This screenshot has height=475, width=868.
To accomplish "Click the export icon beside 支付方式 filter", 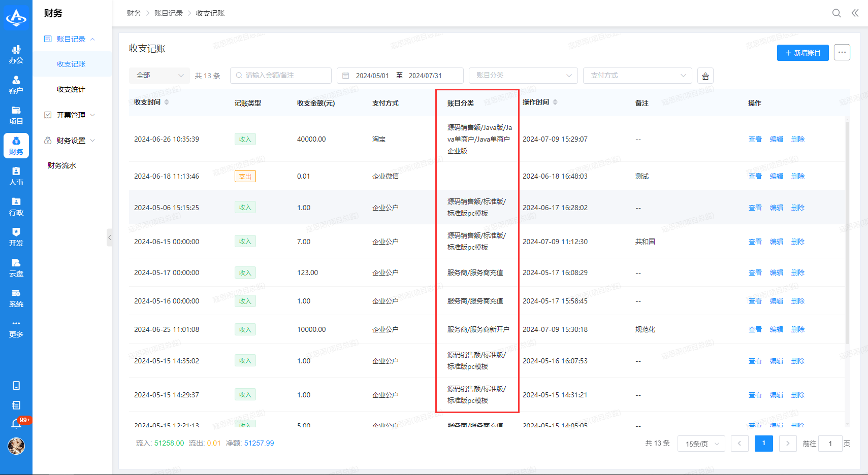I will [x=705, y=76].
